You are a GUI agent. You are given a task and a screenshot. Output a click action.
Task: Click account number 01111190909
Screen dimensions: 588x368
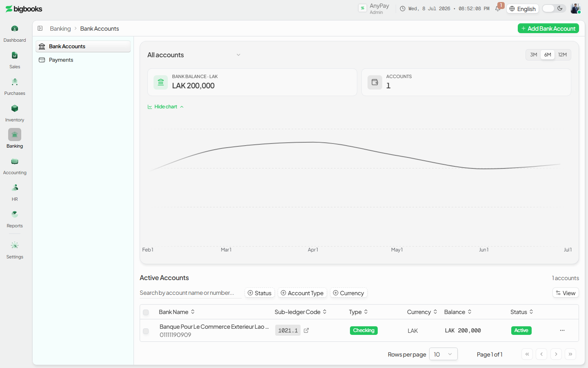175,335
